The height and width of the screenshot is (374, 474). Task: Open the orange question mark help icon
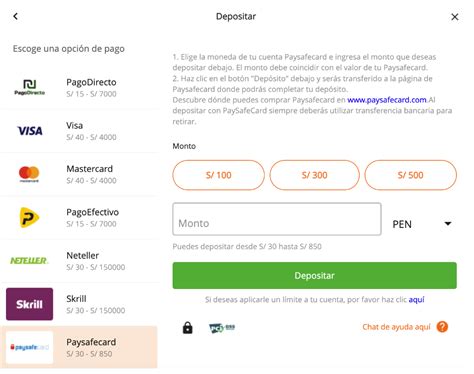(442, 327)
